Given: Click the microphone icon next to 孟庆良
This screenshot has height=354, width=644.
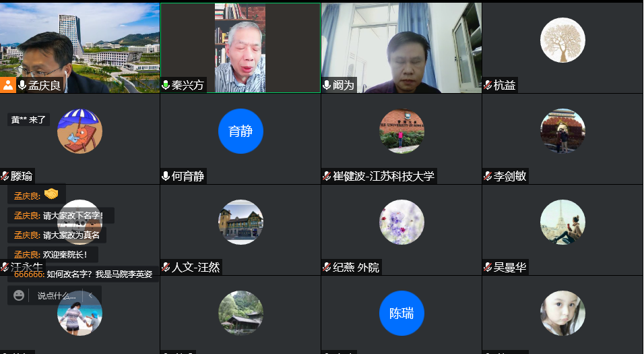Looking at the screenshot, I should coord(22,85).
